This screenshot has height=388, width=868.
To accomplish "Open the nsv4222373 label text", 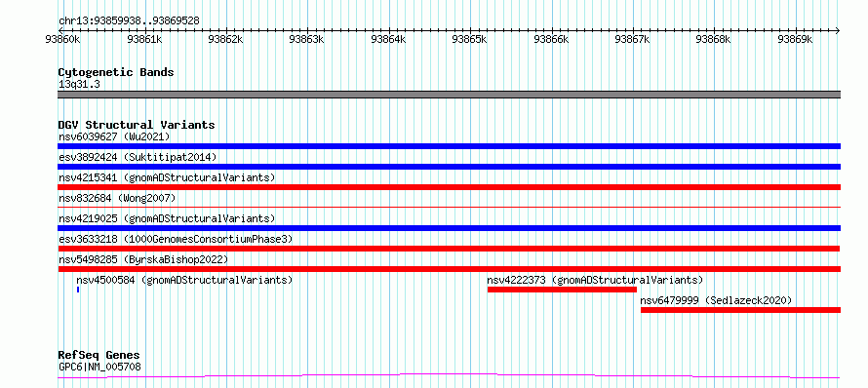I will pos(595,280).
